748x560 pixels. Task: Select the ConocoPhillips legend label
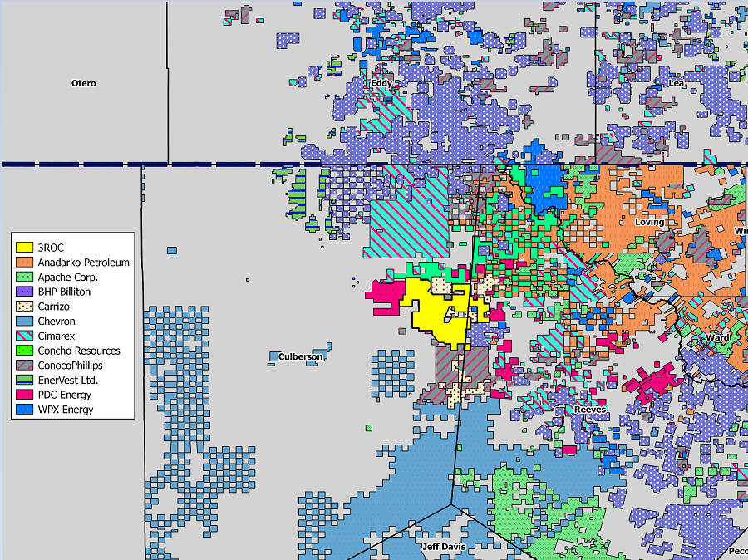70,366
